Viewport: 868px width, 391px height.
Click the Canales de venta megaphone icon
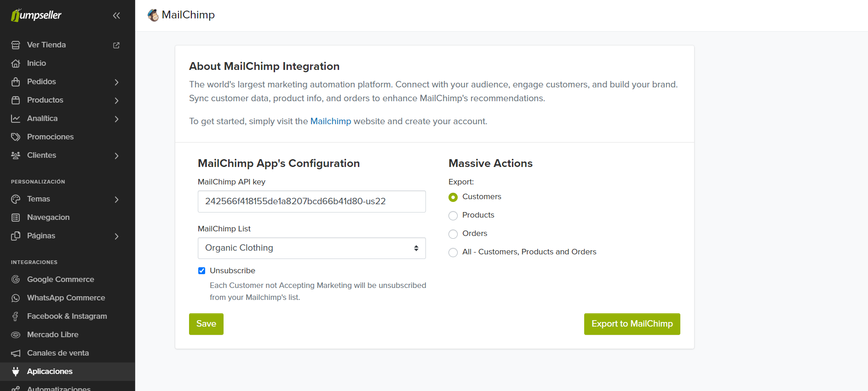pyautogui.click(x=16, y=353)
